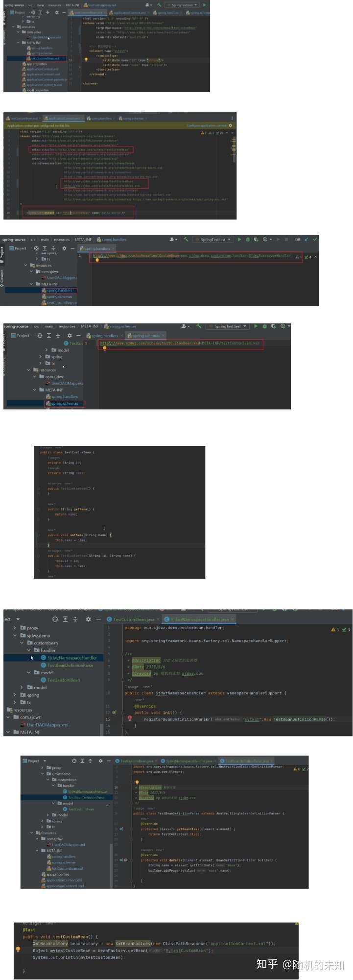Click Configure application context link

(x=207, y=125)
